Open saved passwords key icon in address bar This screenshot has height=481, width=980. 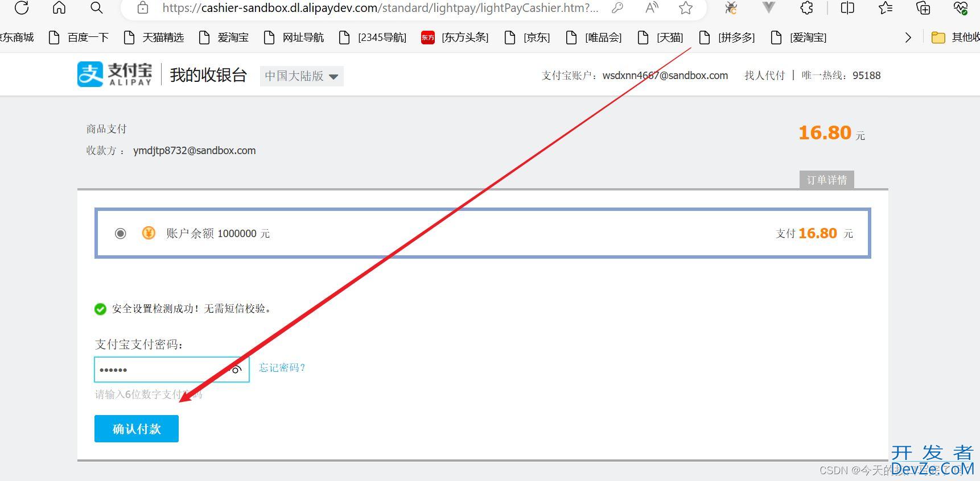click(617, 8)
